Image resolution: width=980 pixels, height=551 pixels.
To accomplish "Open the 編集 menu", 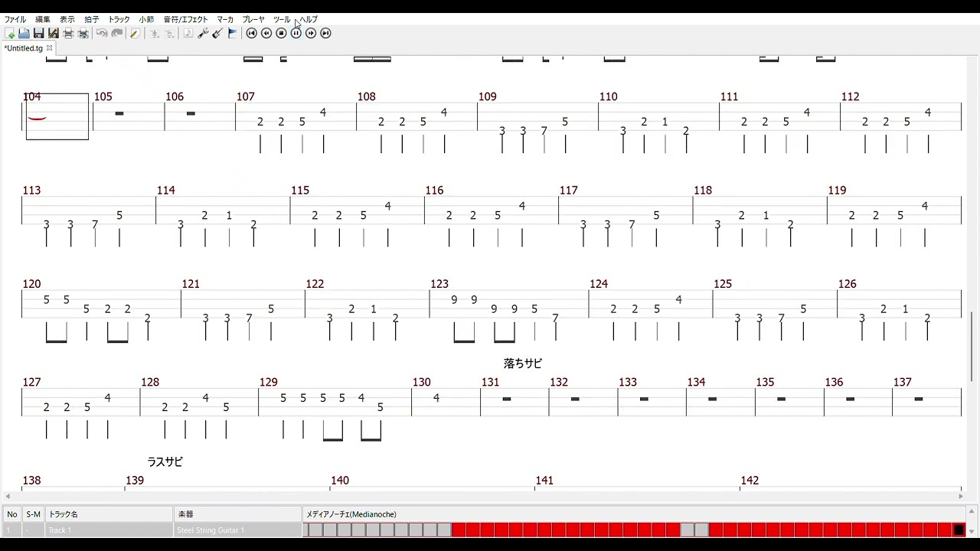I will click(43, 19).
